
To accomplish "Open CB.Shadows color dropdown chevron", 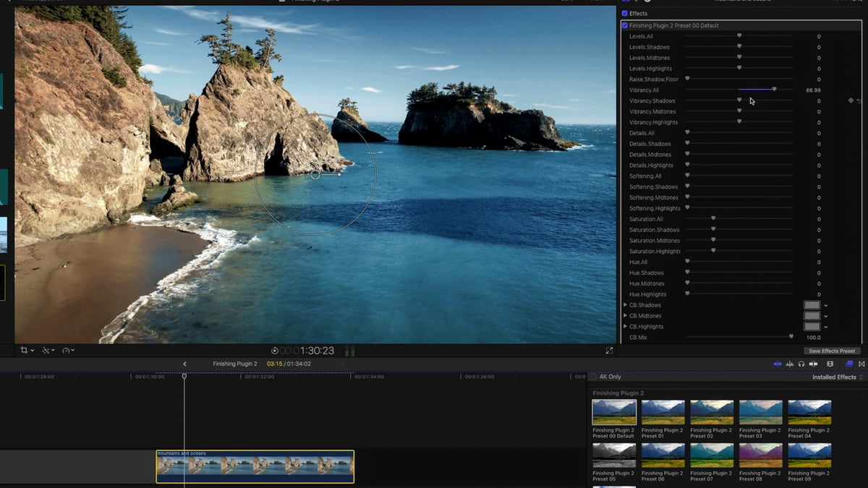I will [826, 305].
